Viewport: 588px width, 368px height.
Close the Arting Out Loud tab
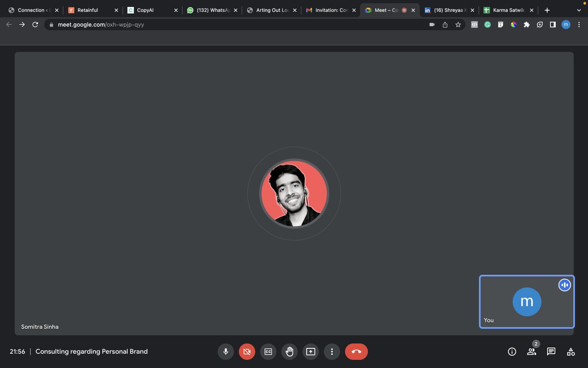coord(294,10)
